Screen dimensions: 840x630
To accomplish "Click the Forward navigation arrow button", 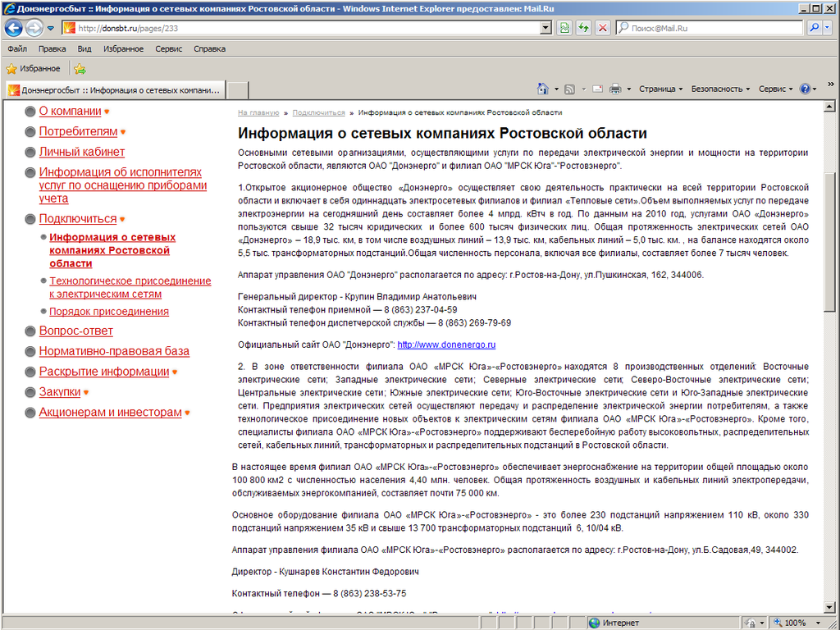I will pos(34,28).
